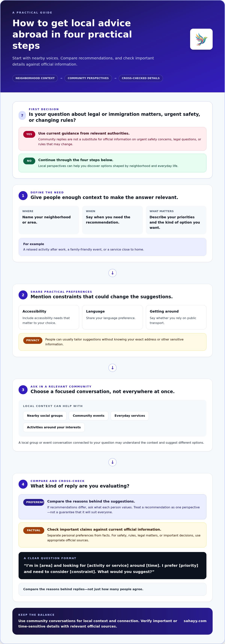This screenshot has width=225, height=644.
Task: Click the Everyday services chip
Action: pyautogui.click(x=130, y=416)
